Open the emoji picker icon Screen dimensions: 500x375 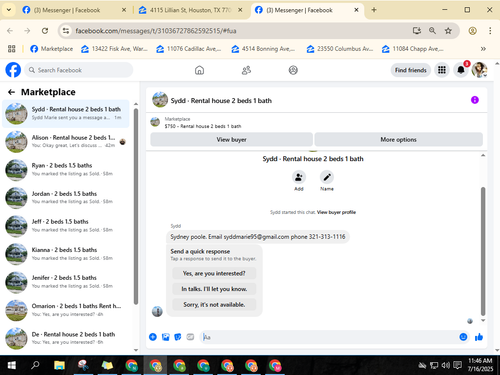pyautogui.click(x=463, y=337)
